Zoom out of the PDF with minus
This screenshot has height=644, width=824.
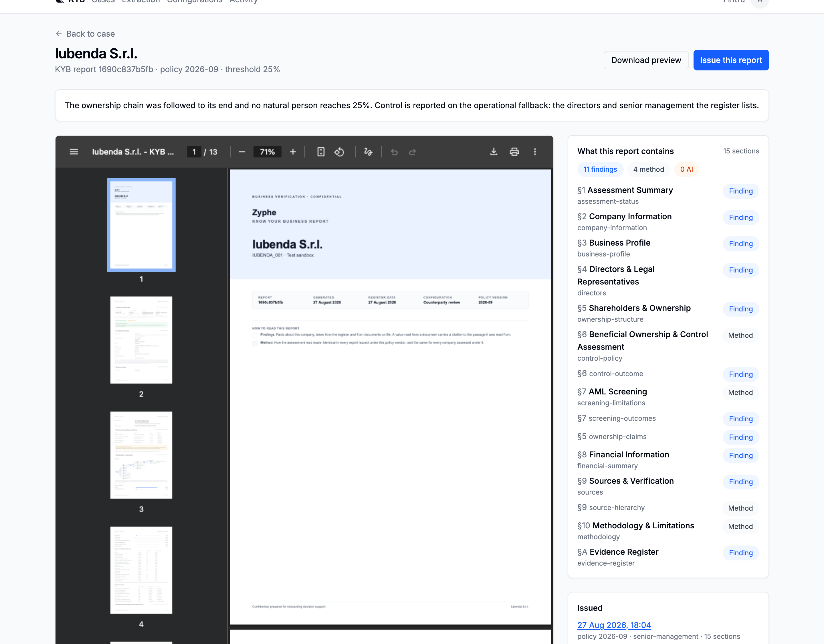click(x=242, y=152)
